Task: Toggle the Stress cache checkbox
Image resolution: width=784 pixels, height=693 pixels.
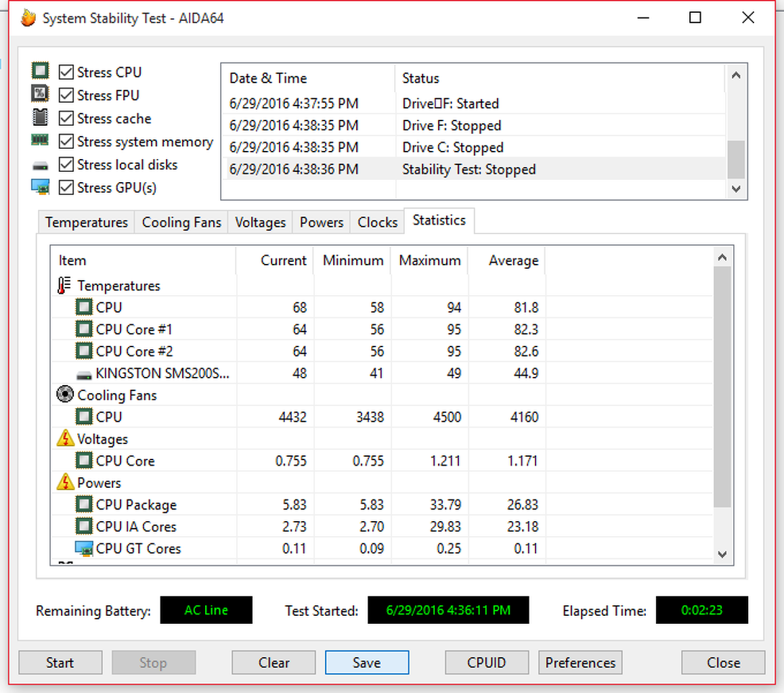Action: coord(66,118)
